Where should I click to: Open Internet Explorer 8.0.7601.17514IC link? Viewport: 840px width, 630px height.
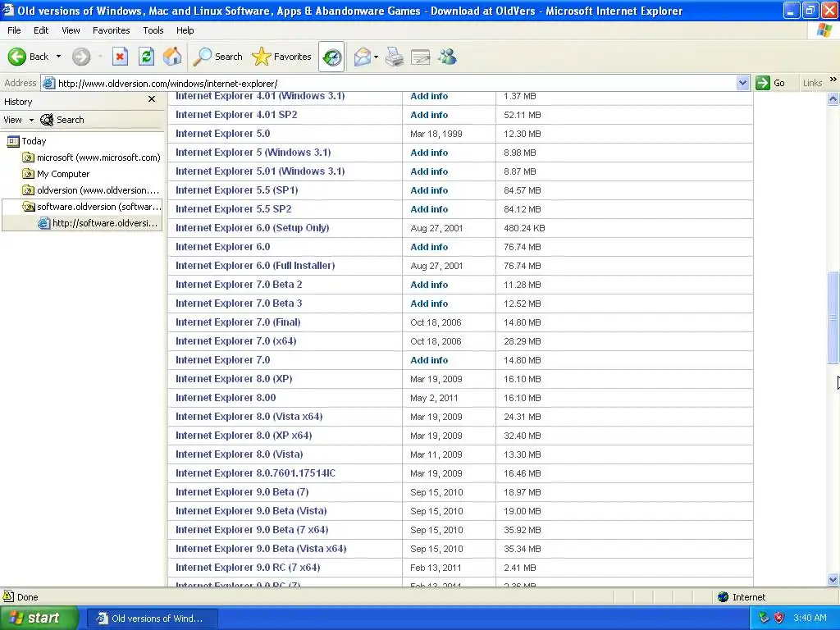(256, 473)
